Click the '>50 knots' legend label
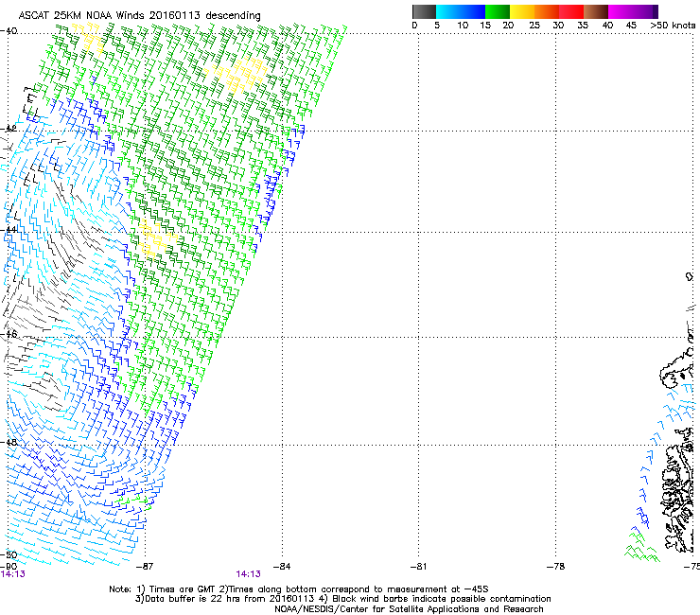Viewport: 700px width, 615px height. coord(673,26)
